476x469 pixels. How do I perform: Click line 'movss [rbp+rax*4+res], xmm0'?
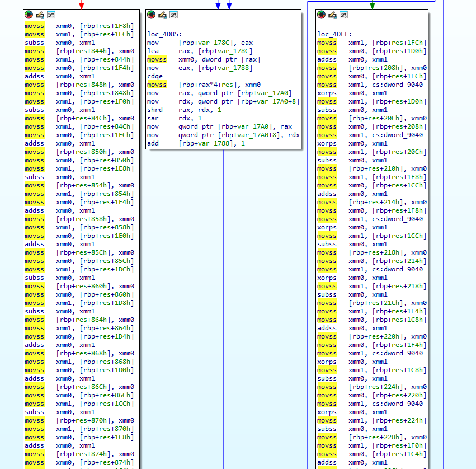pos(204,85)
